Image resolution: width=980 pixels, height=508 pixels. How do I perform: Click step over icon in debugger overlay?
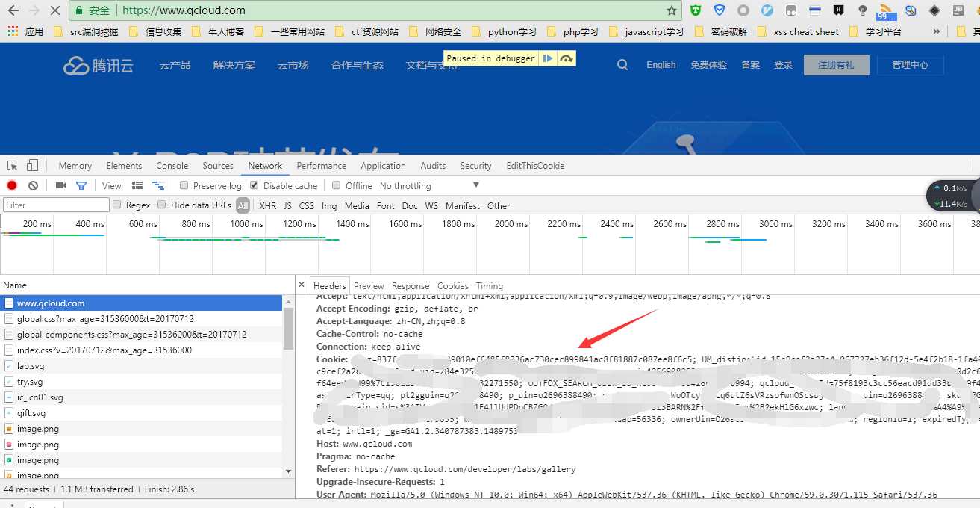coord(567,58)
